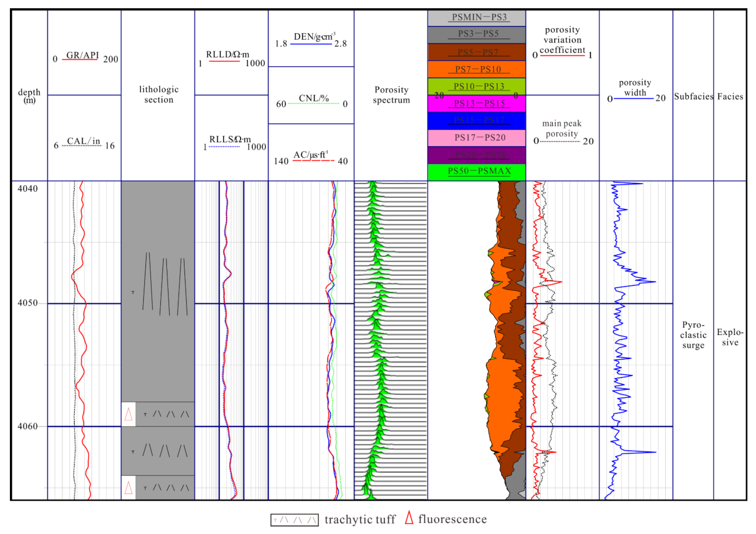Select the PS13-PS15 magenta legend swatch
This screenshot has width=756, height=534.
coord(476,104)
